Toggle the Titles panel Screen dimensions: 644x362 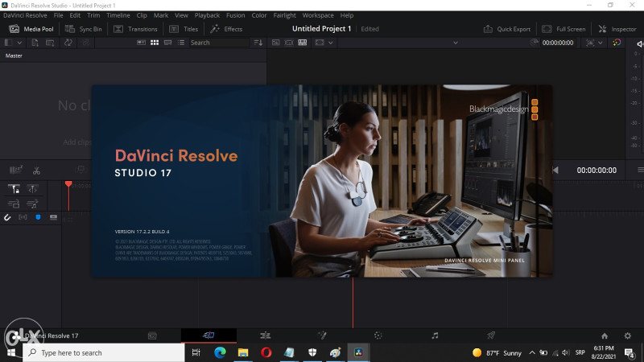[184, 29]
